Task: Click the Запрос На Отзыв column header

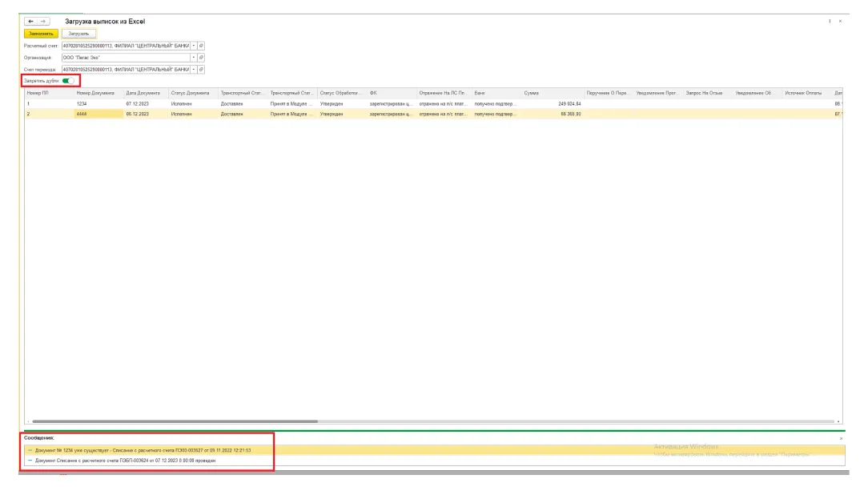Action: pyautogui.click(x=708, y=93)
